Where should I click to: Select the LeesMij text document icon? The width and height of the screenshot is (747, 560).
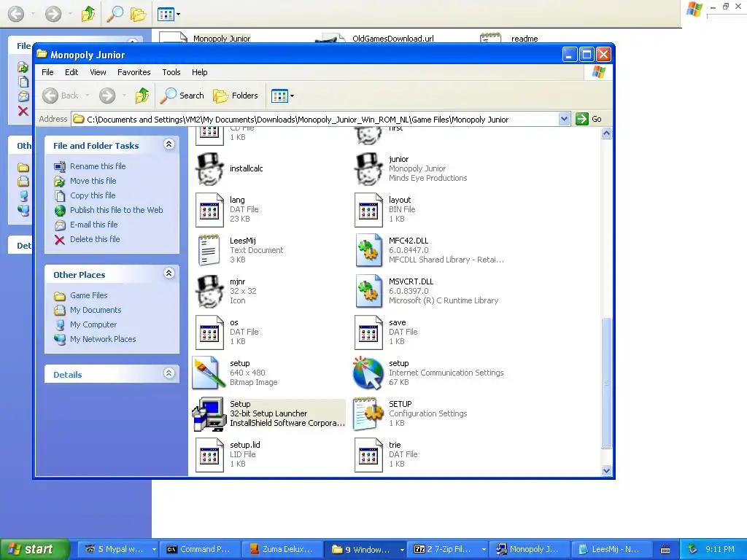point(209,250)
